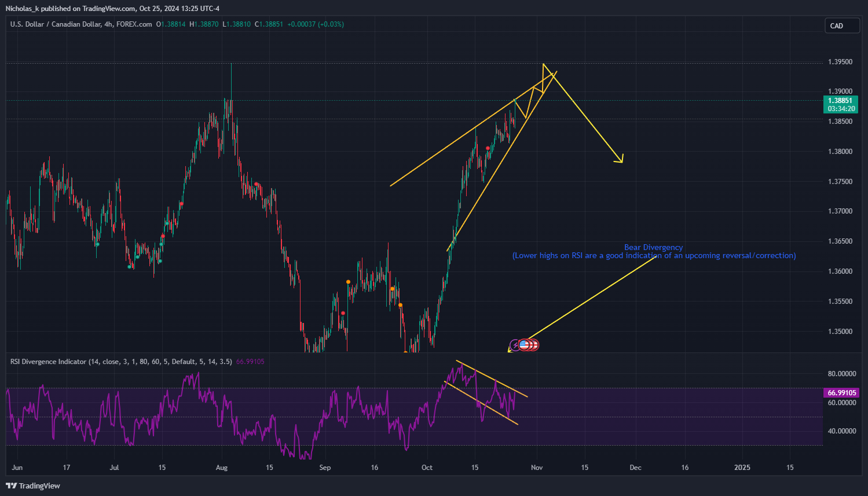Screen dimensions: 868x496
Task: Click the purple RSI value tag 66.99105
Action: pos(841,393)
